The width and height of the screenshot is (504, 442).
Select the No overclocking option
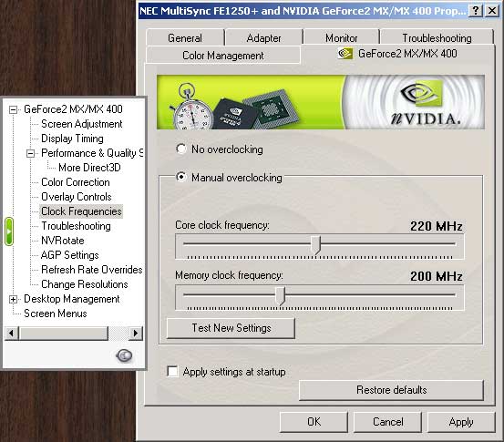pyautogui.click(x=181, y=149)
